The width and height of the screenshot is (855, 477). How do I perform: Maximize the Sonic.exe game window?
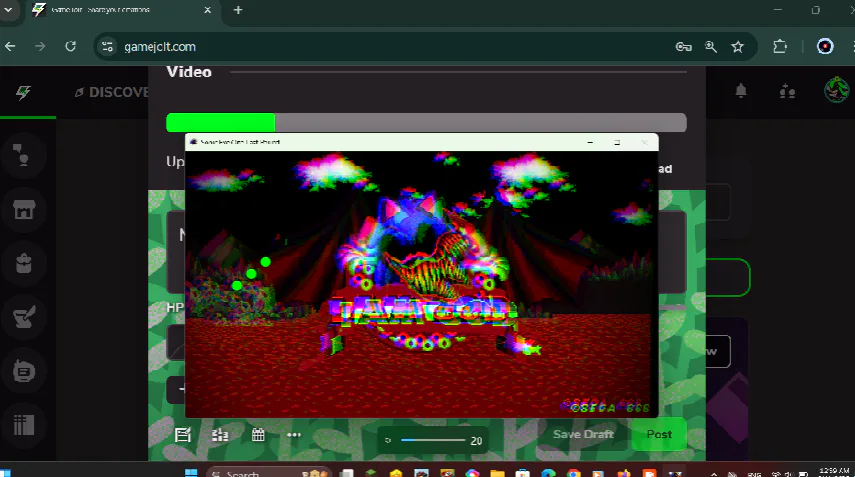pos(617,142)
